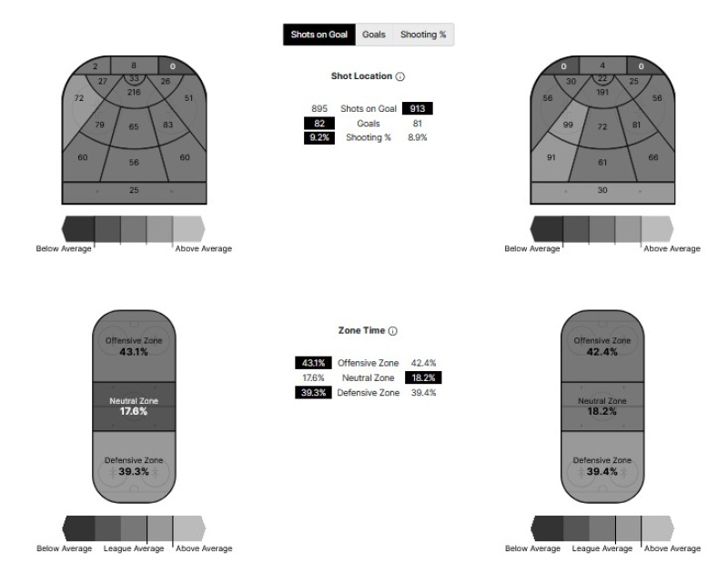The height and width of the screenshot is (573, 728).
Task: Click the highlighted 913 Shots on Goal value
Action: [417, 108]
